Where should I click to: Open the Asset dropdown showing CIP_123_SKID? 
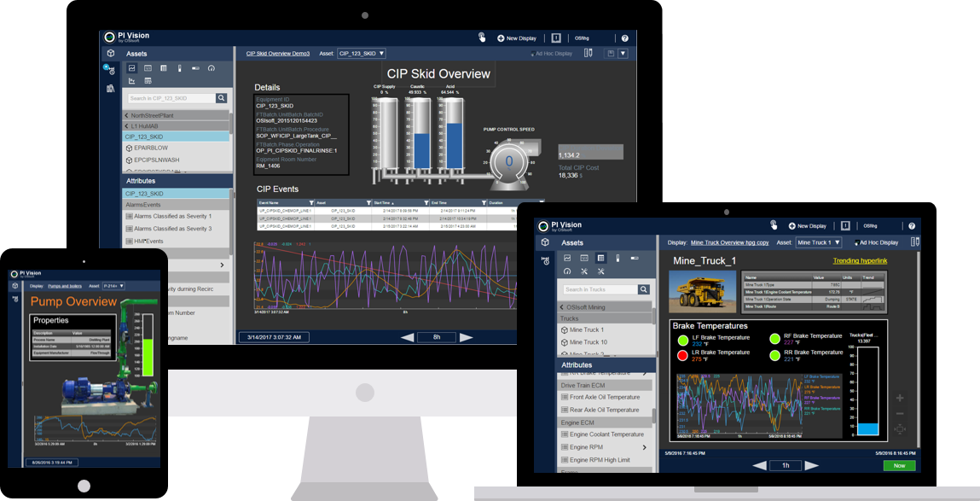(x=362, y=54)
